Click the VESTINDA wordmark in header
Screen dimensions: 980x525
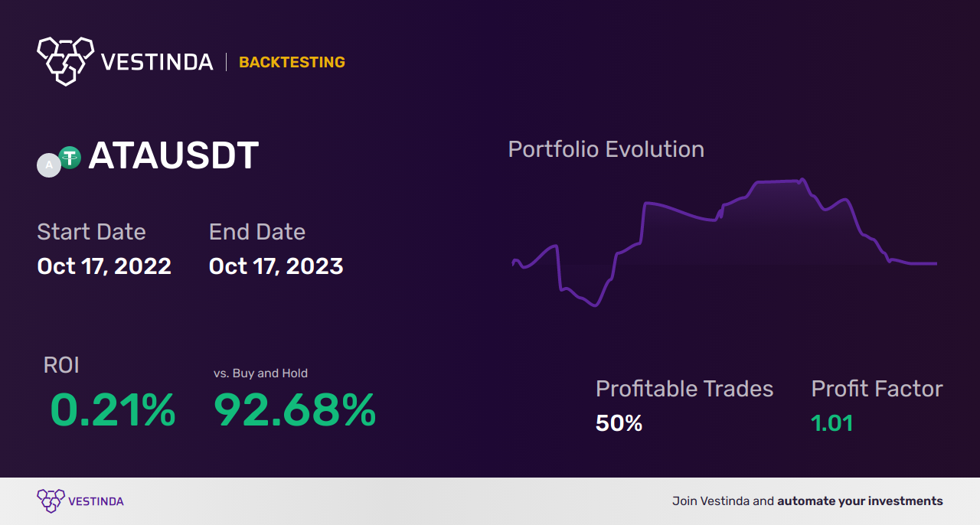(x=157, y=62)
